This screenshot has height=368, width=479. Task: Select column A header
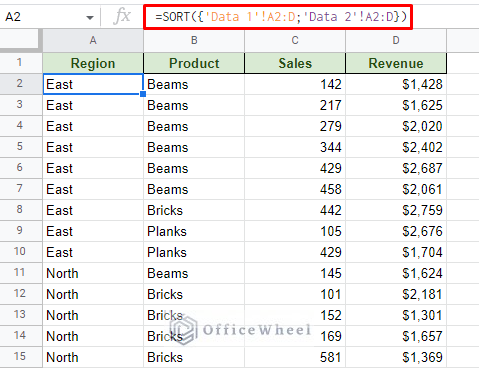93,40
